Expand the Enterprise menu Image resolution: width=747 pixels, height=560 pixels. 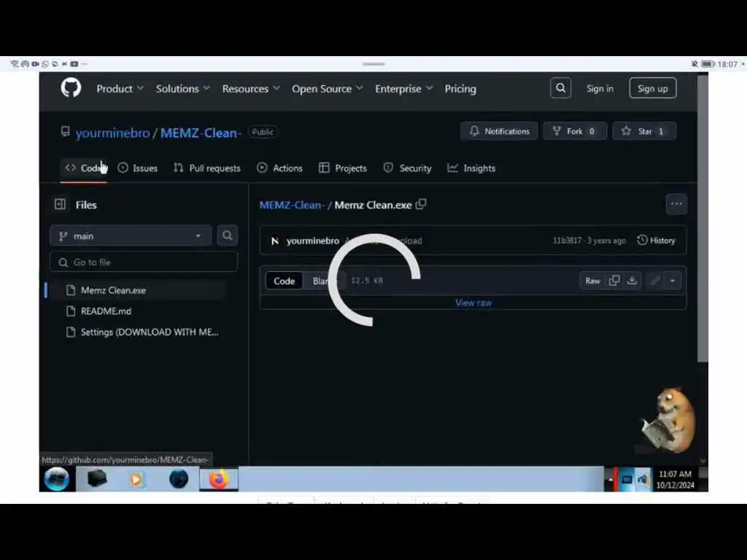coord(403,88)
